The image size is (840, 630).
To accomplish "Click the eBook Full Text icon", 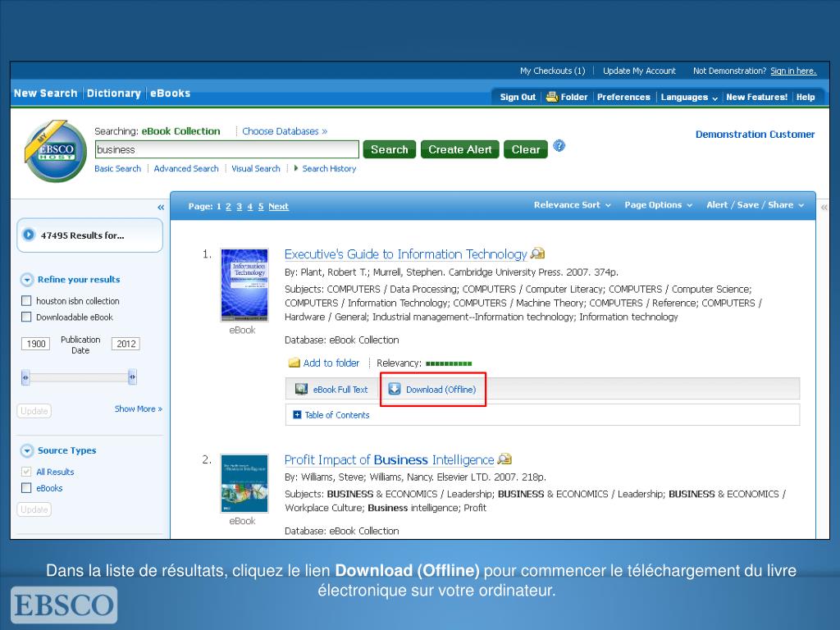I will (302, 390).
